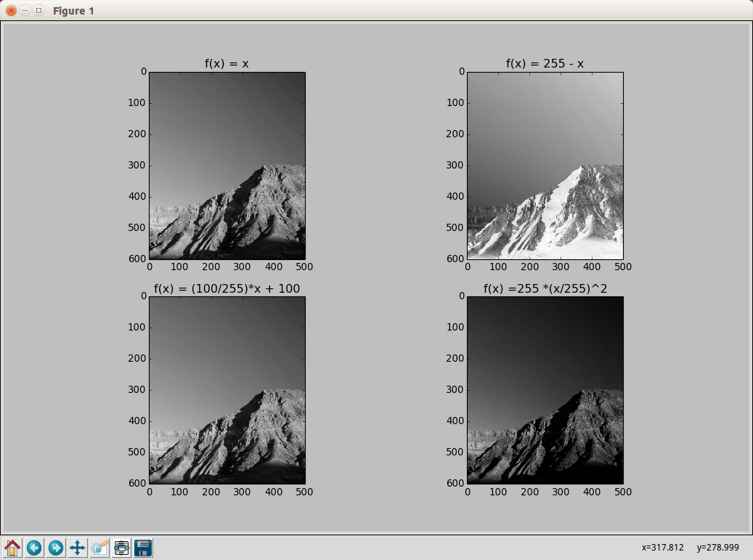The image size is (753, 560).
Task: Click the title f(x) = (100/255)*x + 100
Action: click(227, 288)
